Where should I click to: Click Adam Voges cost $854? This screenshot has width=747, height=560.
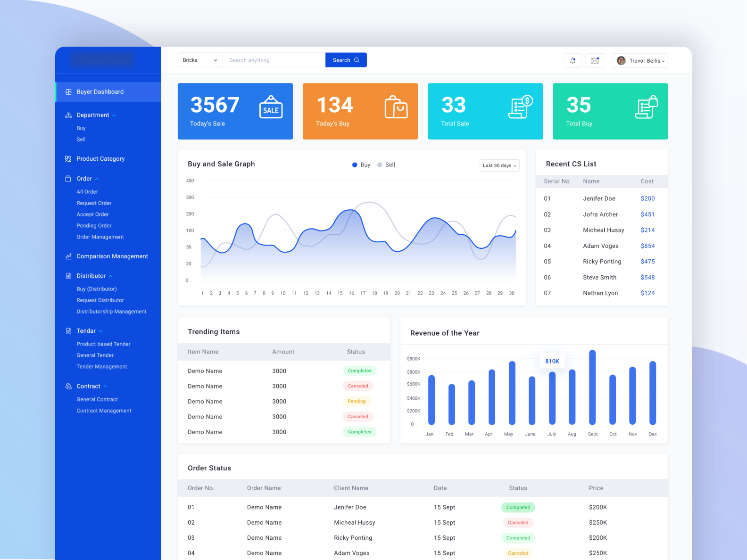[647, 246]
